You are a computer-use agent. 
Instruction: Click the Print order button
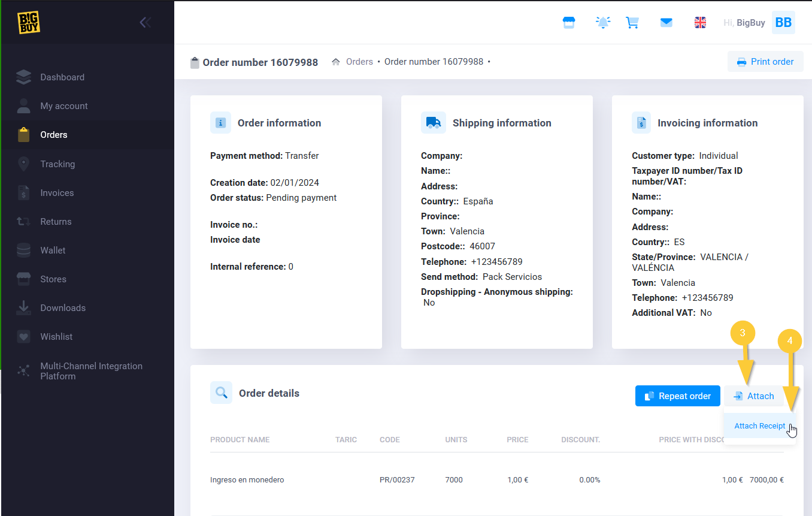(x=765, y=62)
